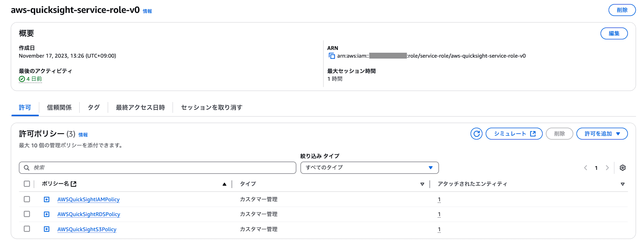Screen dimensions: 644x242
Task: Check the AWSQuickSightIAMPolicy checkbox
Action: (x=27, y=199)
